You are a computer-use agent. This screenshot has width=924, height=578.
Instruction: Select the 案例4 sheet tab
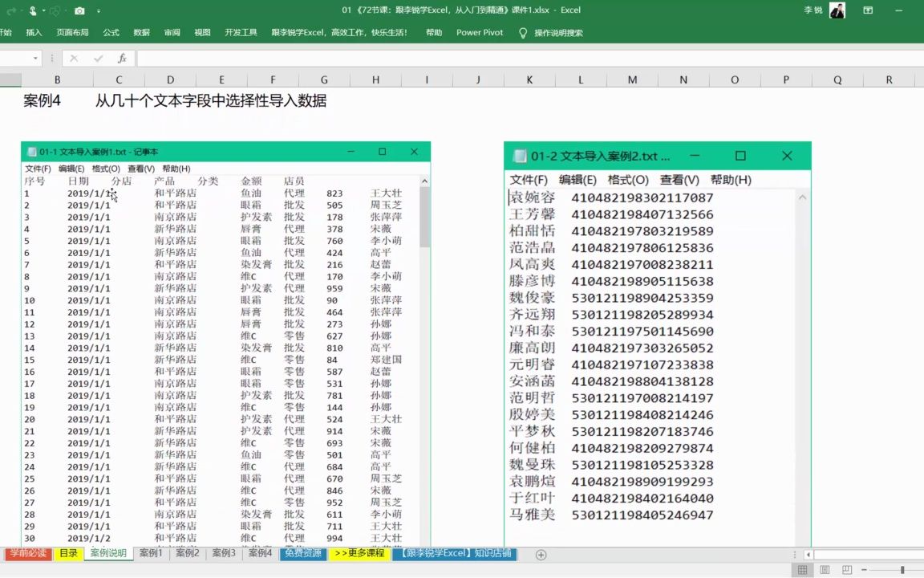260,553
